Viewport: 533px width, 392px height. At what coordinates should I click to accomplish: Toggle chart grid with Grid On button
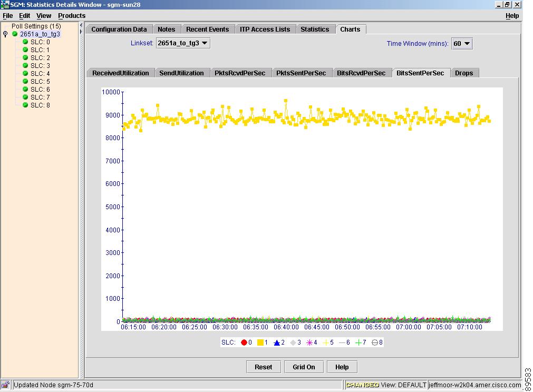pos(304,367)
